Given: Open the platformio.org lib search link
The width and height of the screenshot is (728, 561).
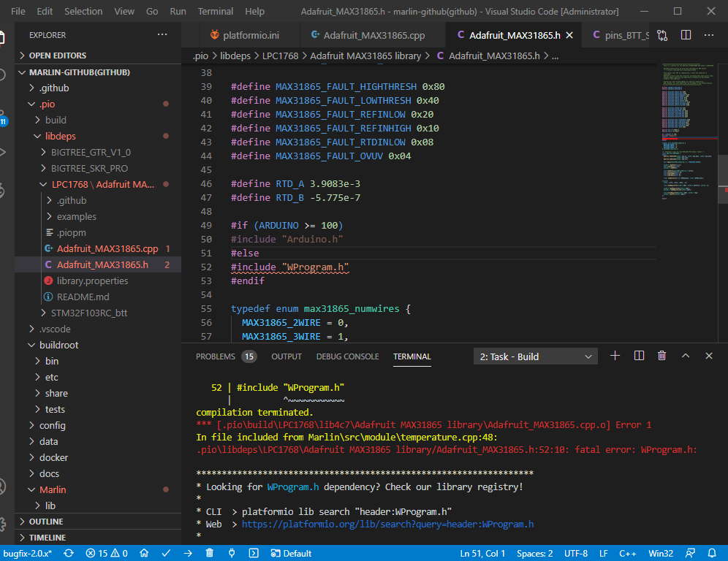Looking at the screenshot, I should (x=387, y=524).
